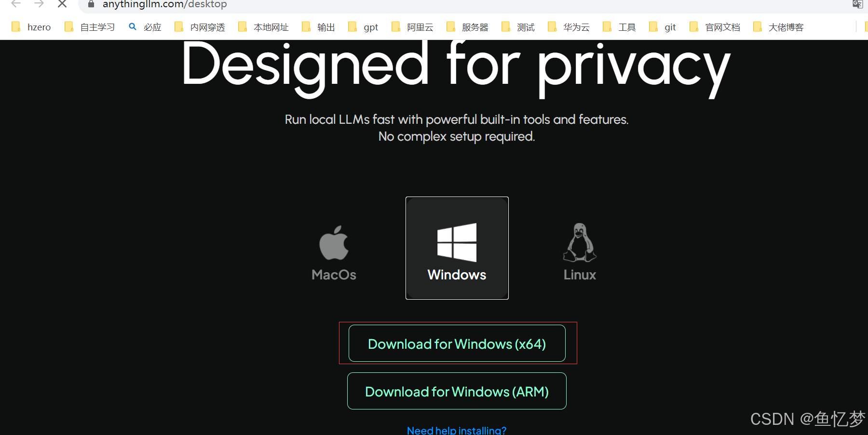Open the 内网穿透 bookmark folder
Viewport: 868px width, 435px height.
pos(200,27)
